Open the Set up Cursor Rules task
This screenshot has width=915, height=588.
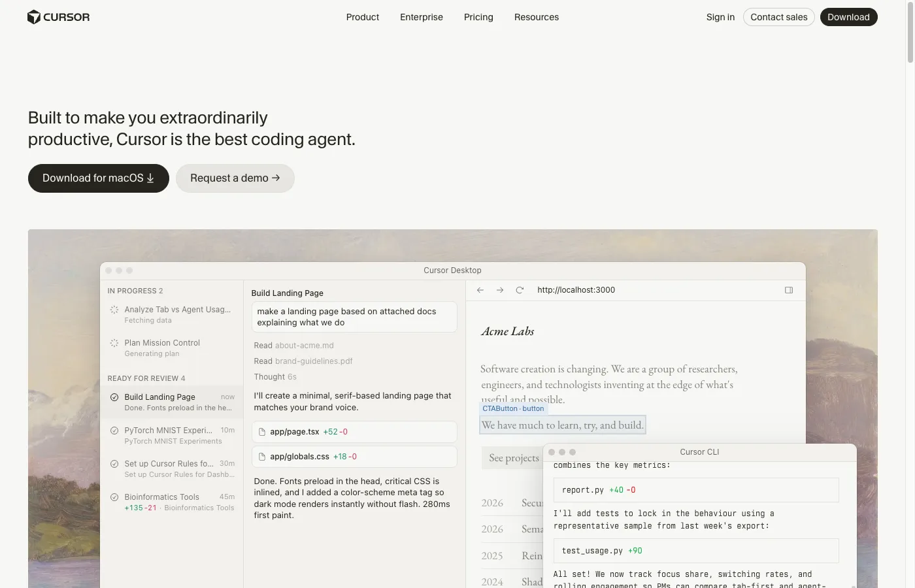[171, 469]
